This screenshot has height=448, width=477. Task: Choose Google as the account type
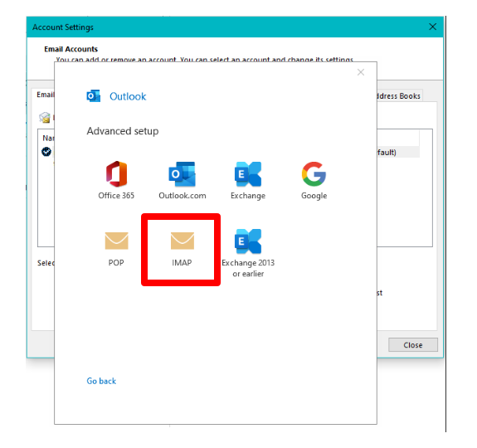pos(314,180)
